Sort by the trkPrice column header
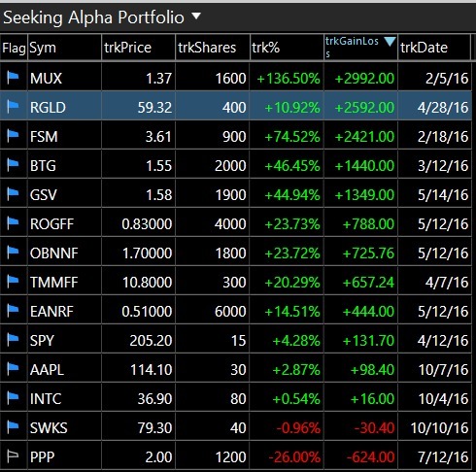This screenshot has height=472, width=476. [138, 48]
